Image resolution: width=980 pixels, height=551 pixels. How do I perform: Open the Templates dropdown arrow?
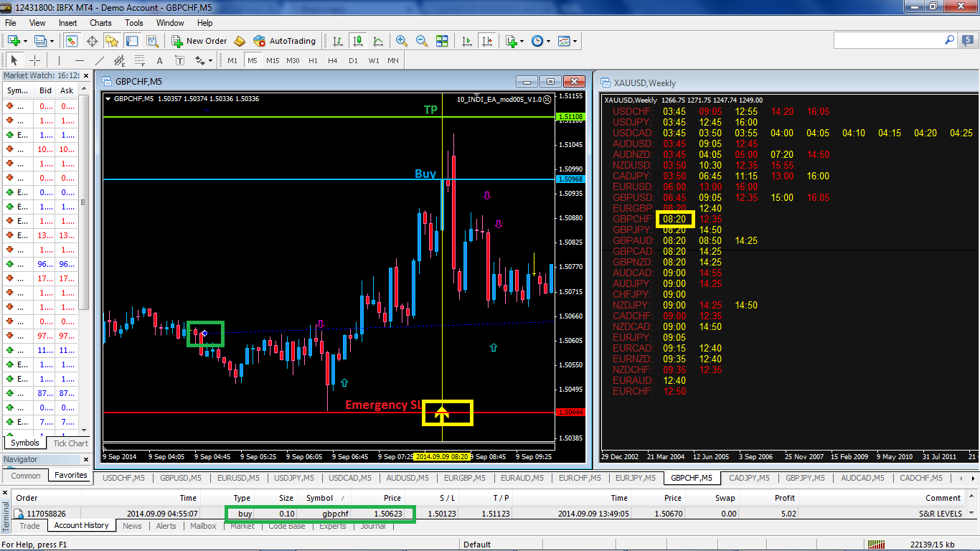(x=576, y=41)
